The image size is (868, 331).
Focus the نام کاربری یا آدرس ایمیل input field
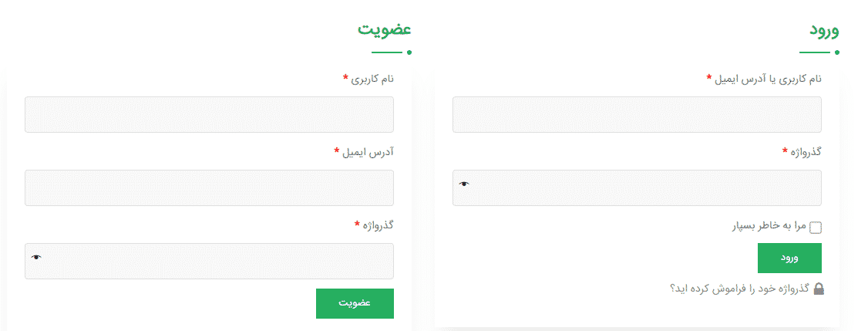tap(637, 114)
